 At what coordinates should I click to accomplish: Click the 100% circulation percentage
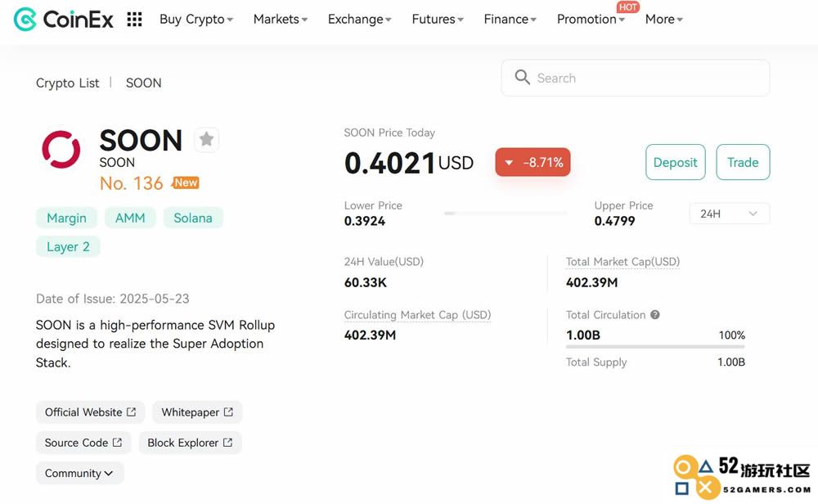click(x=732, y=335)
